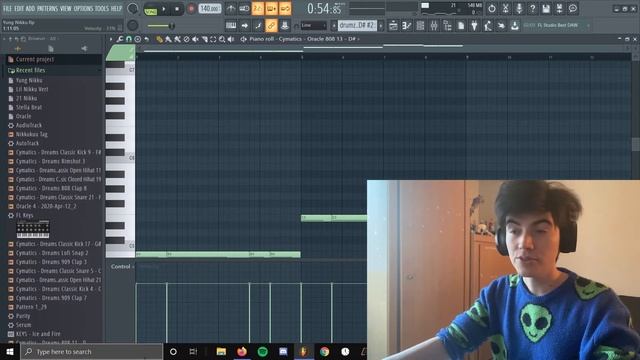
Task: Click the save floppy disk icon
Action: tap(546, 8)
